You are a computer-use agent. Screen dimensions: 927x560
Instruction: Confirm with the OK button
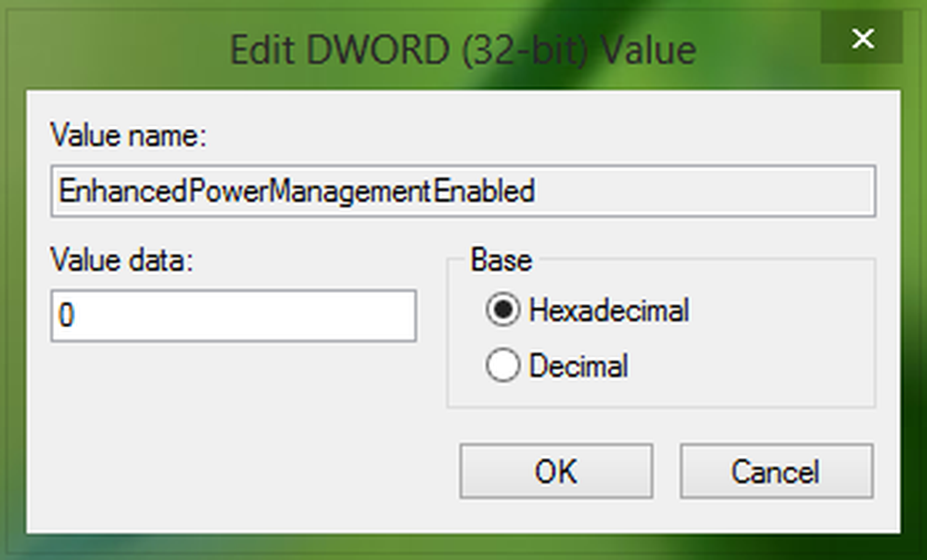pos(556,471)
